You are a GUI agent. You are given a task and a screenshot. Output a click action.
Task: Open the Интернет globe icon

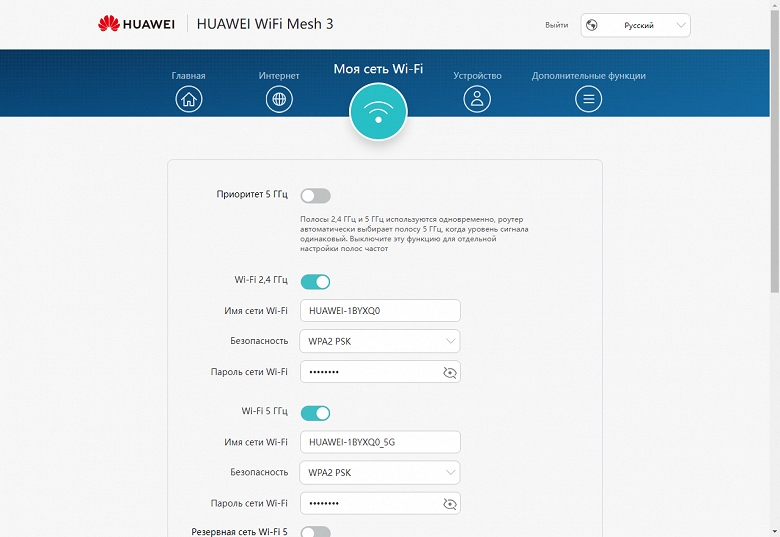tap(279, 99)
